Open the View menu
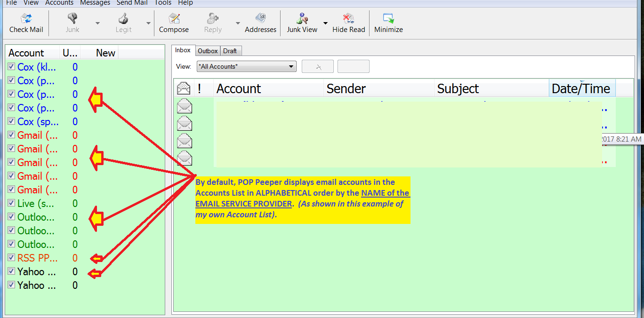The height and width of the screenshot is (318, 644). click(31, 3)
